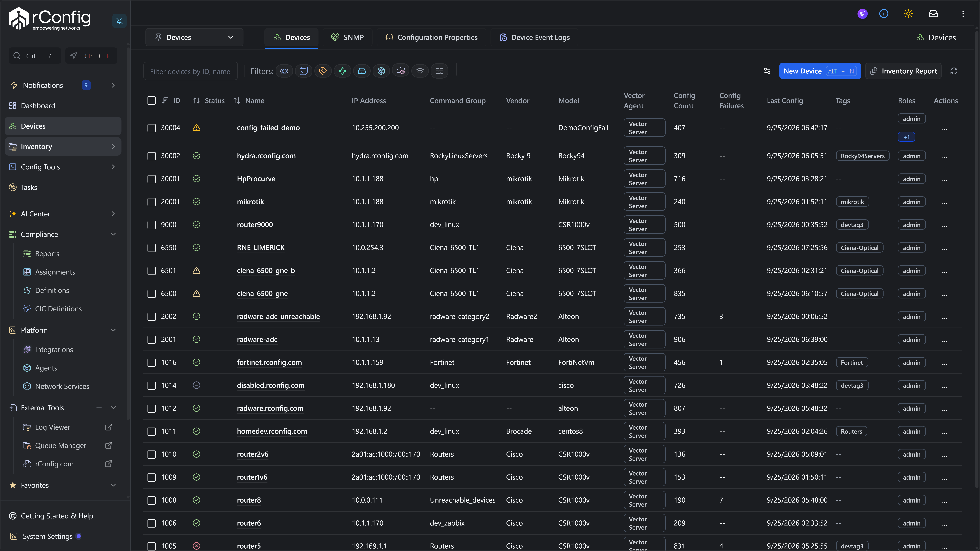Switch to the Configuration Properties tab
Image resolution: width=980 pixels, height=551 pixels.
pos(431,37)
